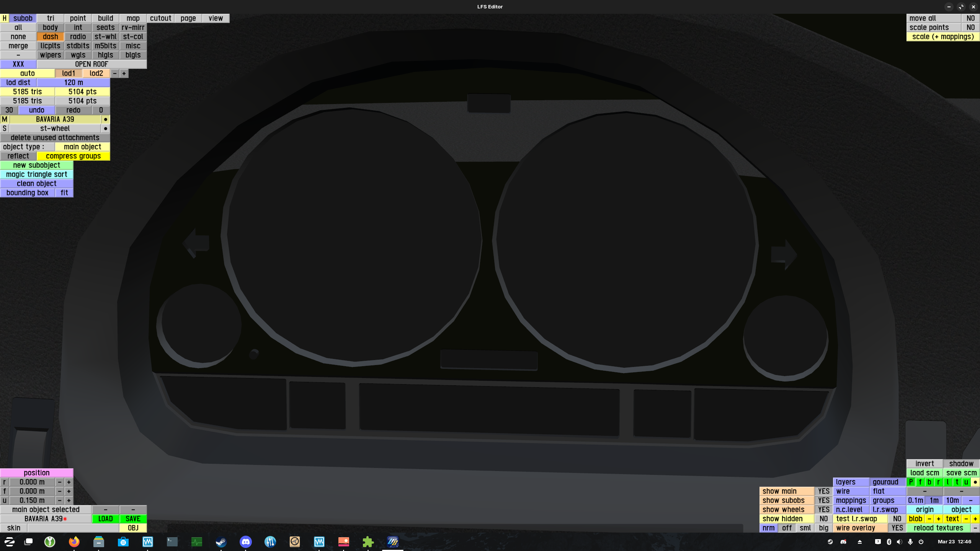The height and width of the screenshot is (551, 980).
Task: Open Firefox from the taskbar
Action: pos(74,541)
